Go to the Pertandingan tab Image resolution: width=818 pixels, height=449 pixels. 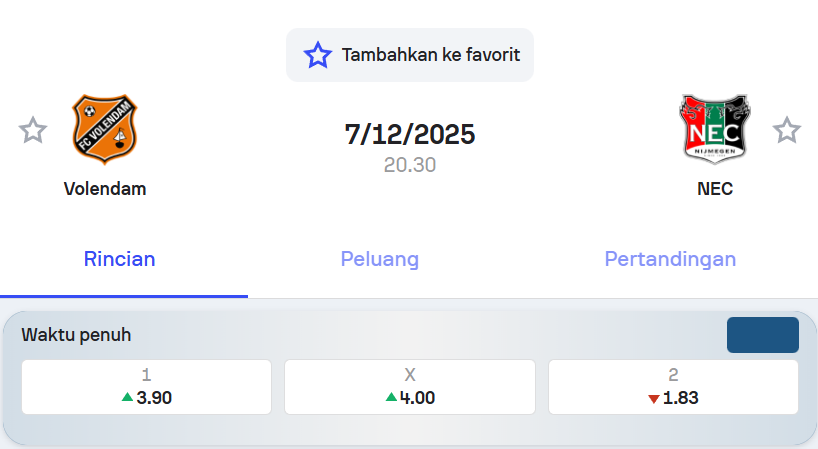point(670,260)
